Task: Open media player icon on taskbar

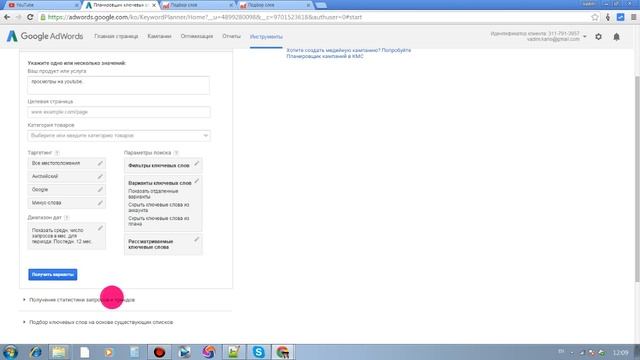Action: [109, 352]
